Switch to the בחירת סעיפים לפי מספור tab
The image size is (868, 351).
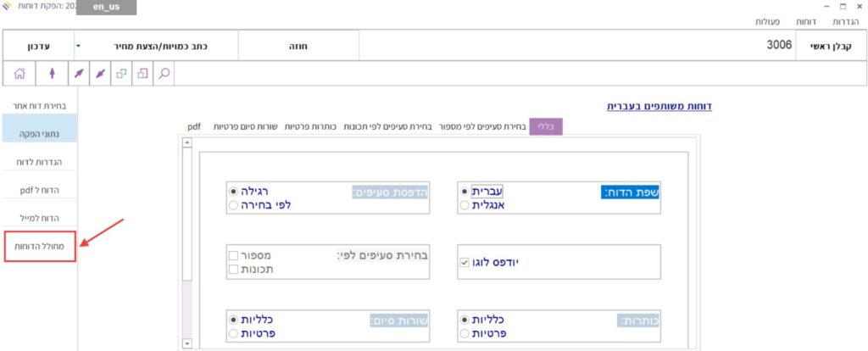tap(481, 126)
